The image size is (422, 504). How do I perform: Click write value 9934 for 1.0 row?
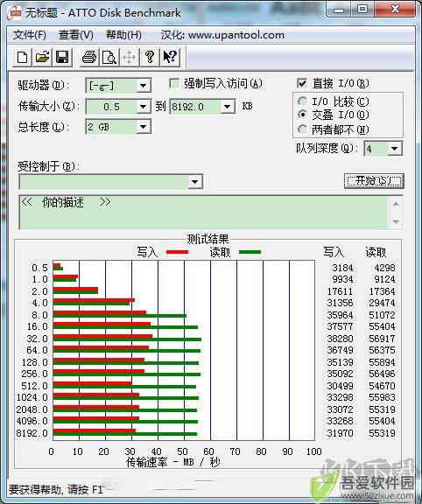pos(342,279)
